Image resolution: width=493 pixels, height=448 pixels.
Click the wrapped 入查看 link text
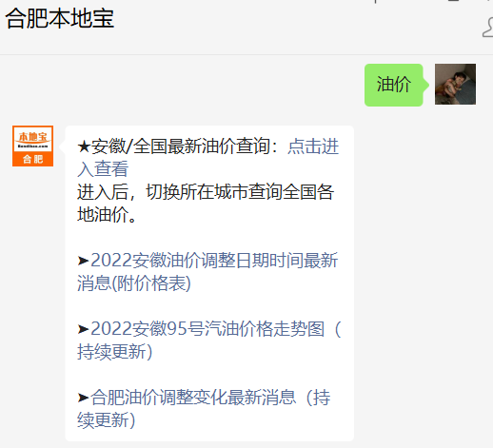[x=103, y=169]
